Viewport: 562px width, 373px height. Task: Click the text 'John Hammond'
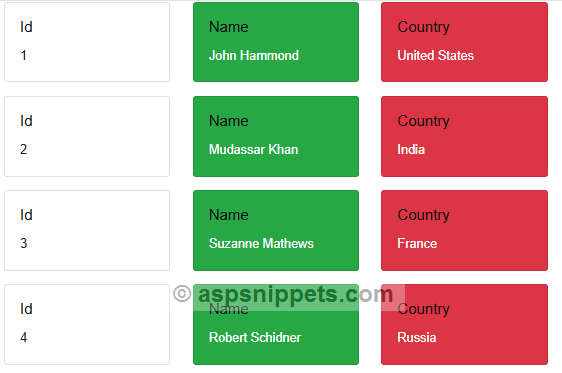[254, 56]
